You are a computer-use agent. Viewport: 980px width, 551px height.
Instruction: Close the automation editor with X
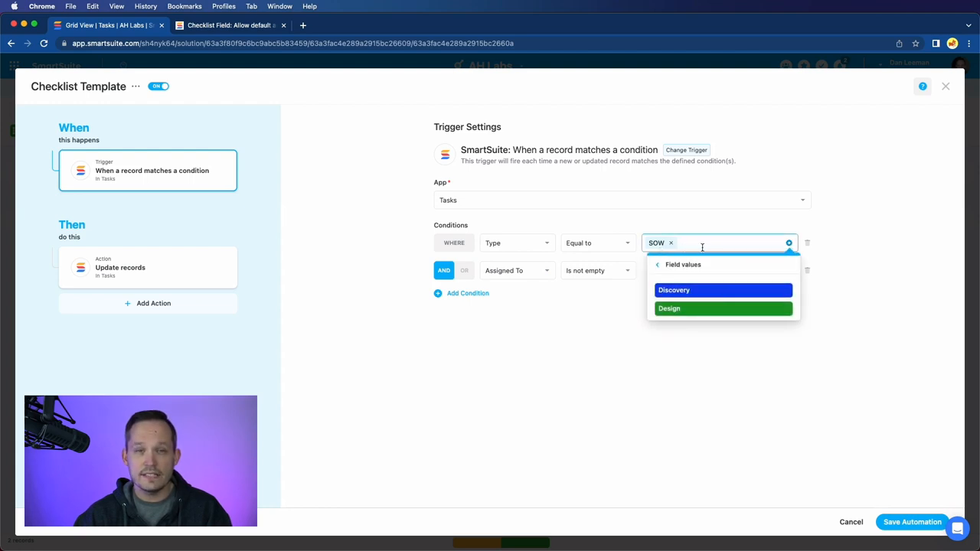[946, 86]
